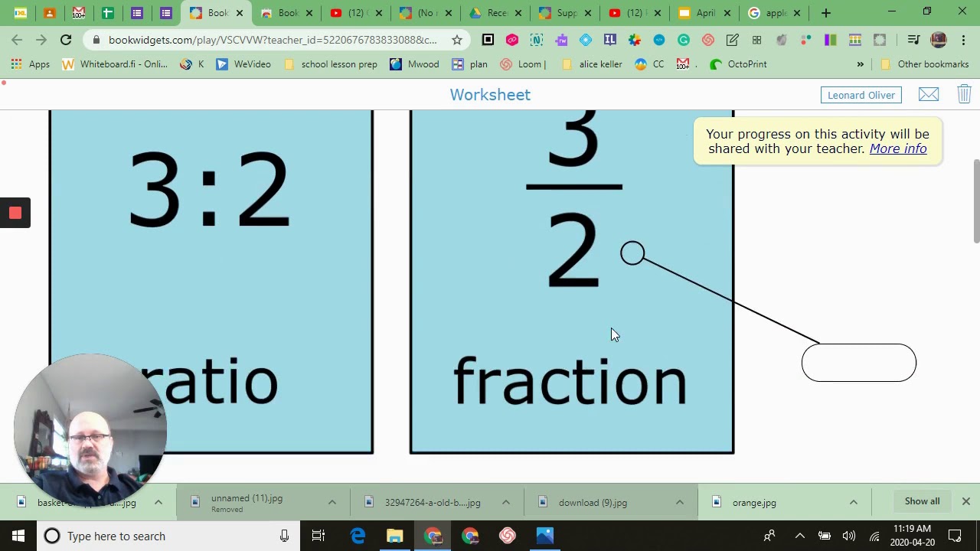Click the address bar URL
980x551 pixels.
point(273,40)
